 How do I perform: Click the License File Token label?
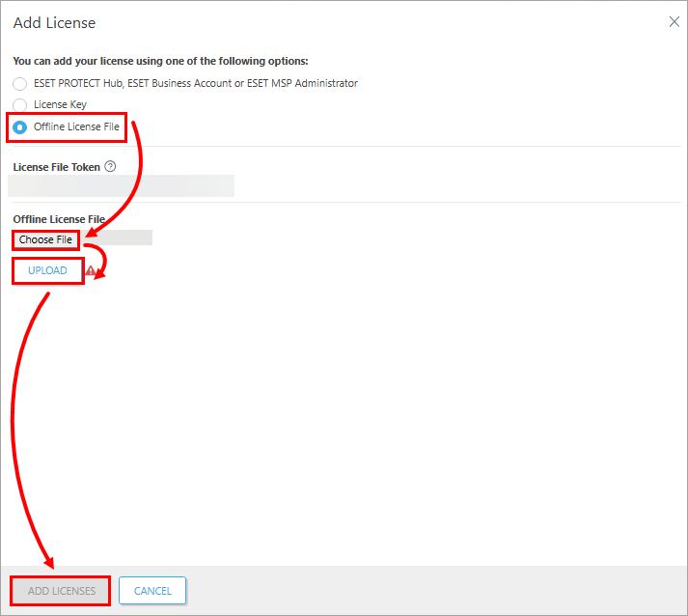57,167
